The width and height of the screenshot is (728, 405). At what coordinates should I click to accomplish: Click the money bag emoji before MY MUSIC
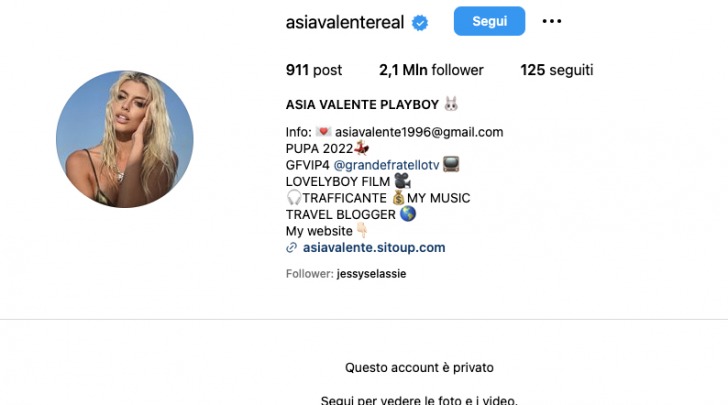click(398, 198)
